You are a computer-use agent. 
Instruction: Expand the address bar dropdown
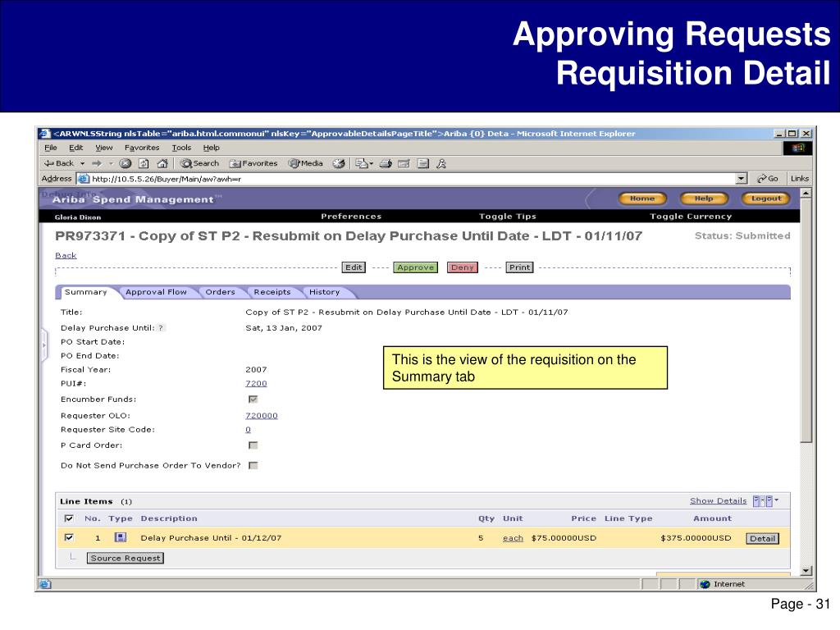click(x=742, y=179)
